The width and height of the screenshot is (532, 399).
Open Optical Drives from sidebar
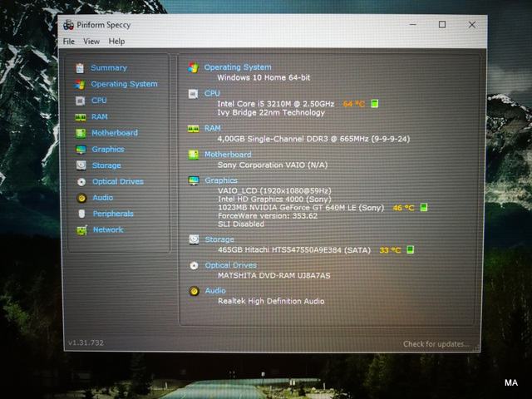tap(118, 182)
